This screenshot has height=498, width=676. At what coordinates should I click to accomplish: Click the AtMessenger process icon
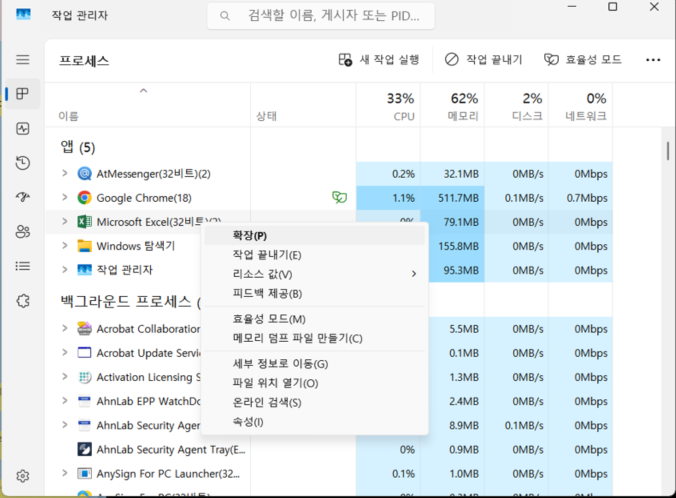tap(84, 174)
